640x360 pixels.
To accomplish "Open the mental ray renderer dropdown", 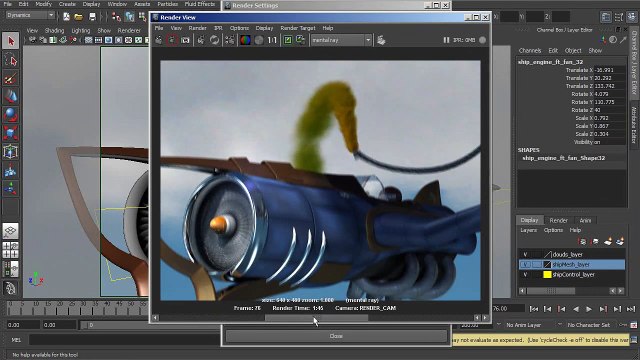I will coord(341,40).
